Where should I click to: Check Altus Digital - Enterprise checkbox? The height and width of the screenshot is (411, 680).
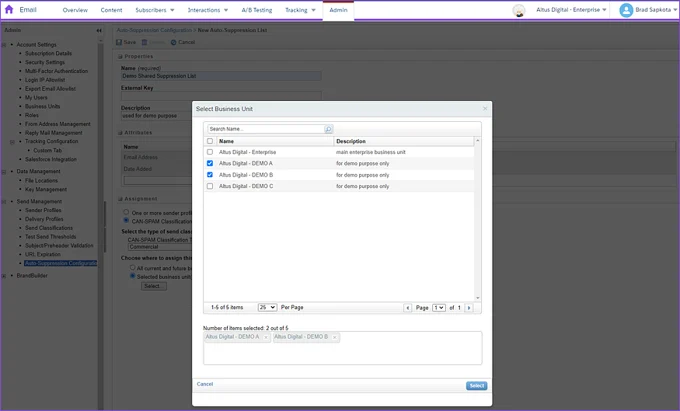click(210, 152)
